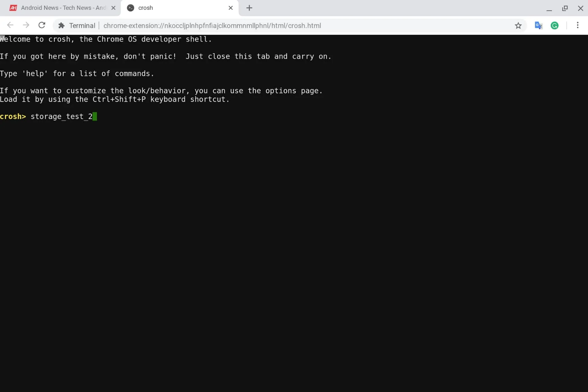Click the close tab X on Android News
This screenshot has width=588, height=392.
113,8
